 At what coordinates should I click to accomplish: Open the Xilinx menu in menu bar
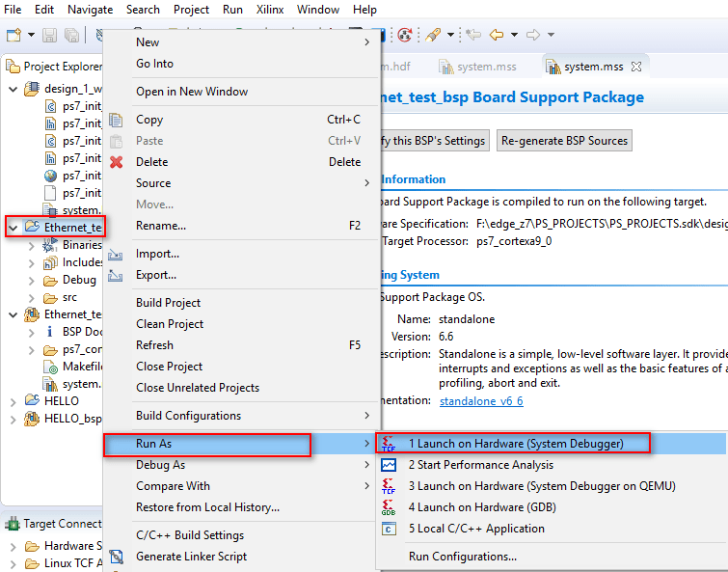click(270, 10)
